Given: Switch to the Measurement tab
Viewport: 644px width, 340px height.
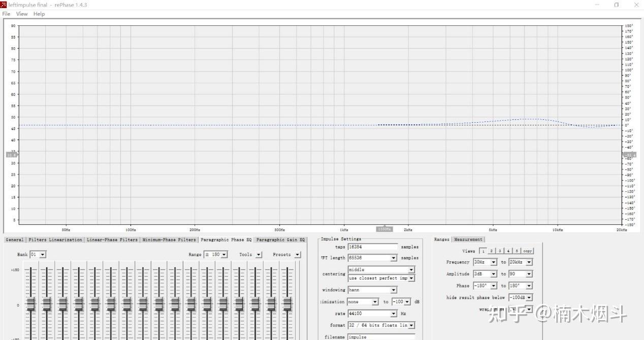Looking at the screenshot, I should tap(468, 240).
